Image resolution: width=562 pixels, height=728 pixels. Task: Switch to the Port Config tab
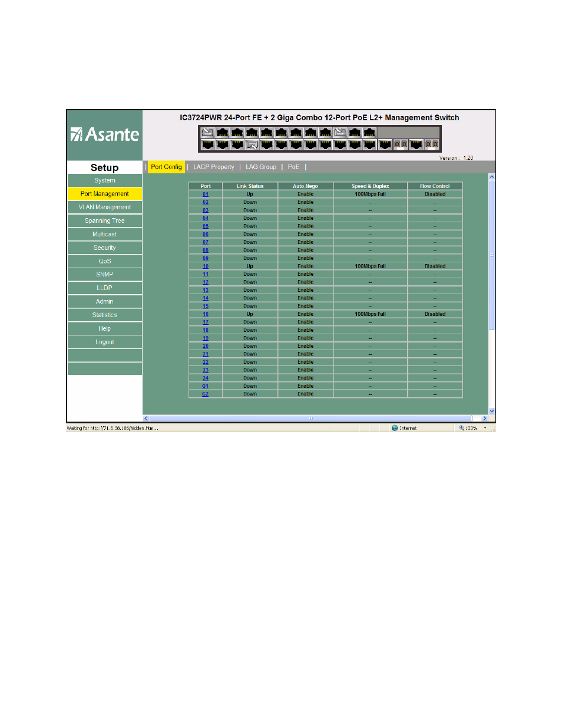point(166,167)
